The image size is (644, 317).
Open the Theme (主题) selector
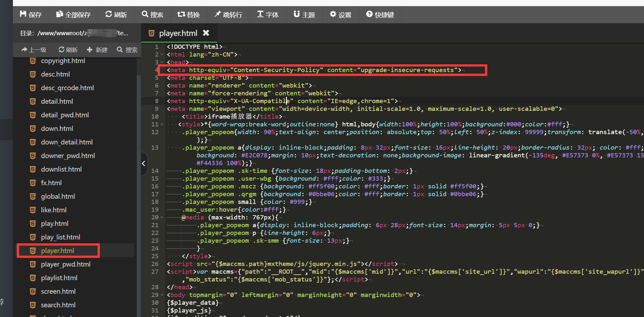[x=304, y=15]
